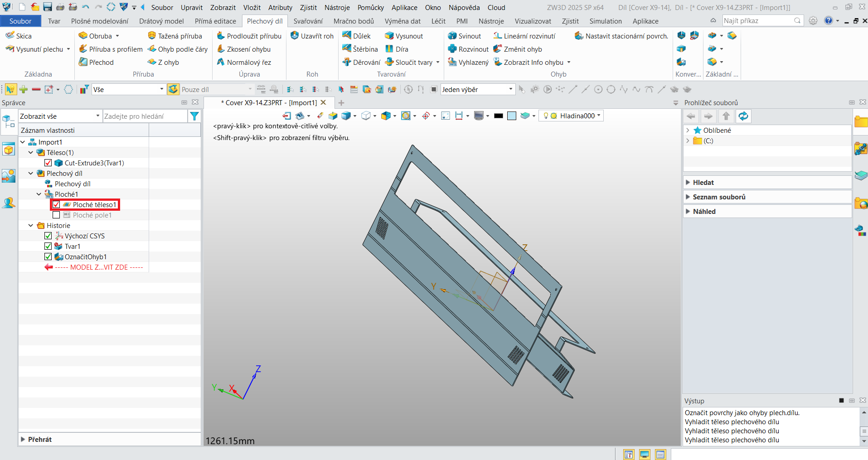Choose the Prodloužit přírubu tool

(x=249, y=36)
